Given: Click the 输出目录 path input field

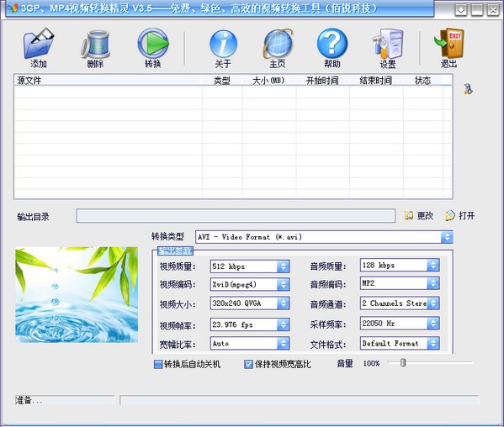Looking at the screenshot, I should point(236,216).
